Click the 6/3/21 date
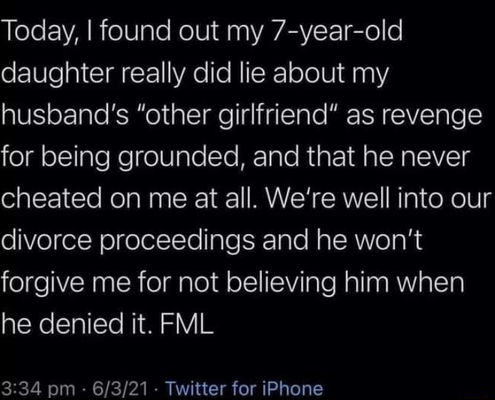 click(x=120, y=388)
